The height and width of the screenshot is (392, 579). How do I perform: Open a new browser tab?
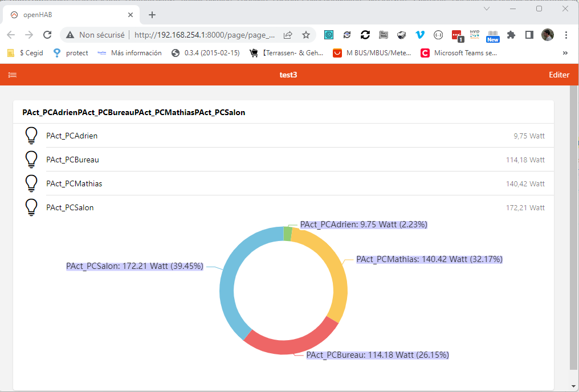152,15
